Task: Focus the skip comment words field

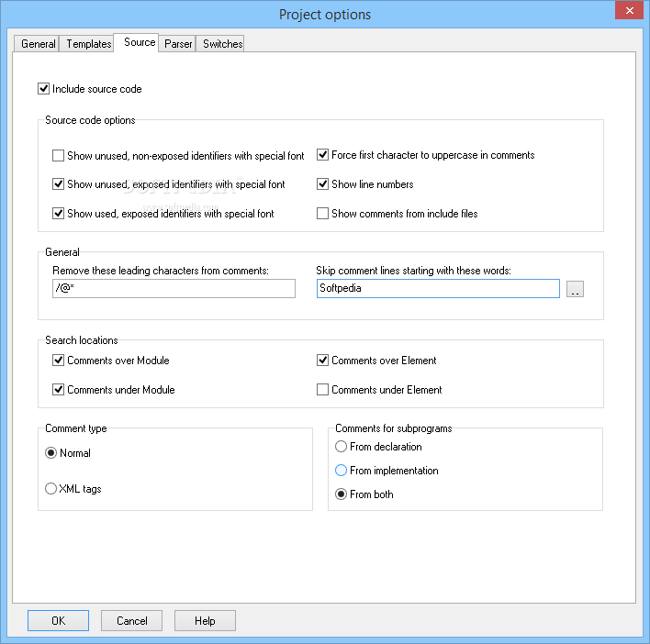Action: click(x=438, y=288)
